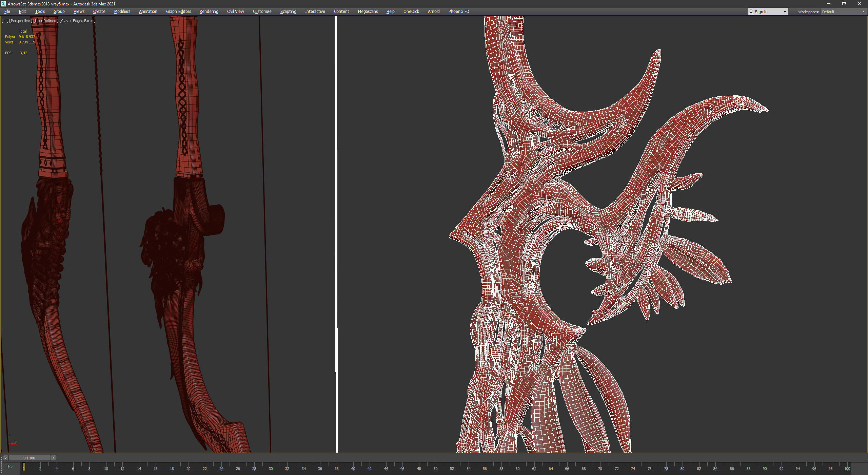Open the Graph Editors menu
The image size is (868, 475).
pyautogui.click(x=178, y=12)
